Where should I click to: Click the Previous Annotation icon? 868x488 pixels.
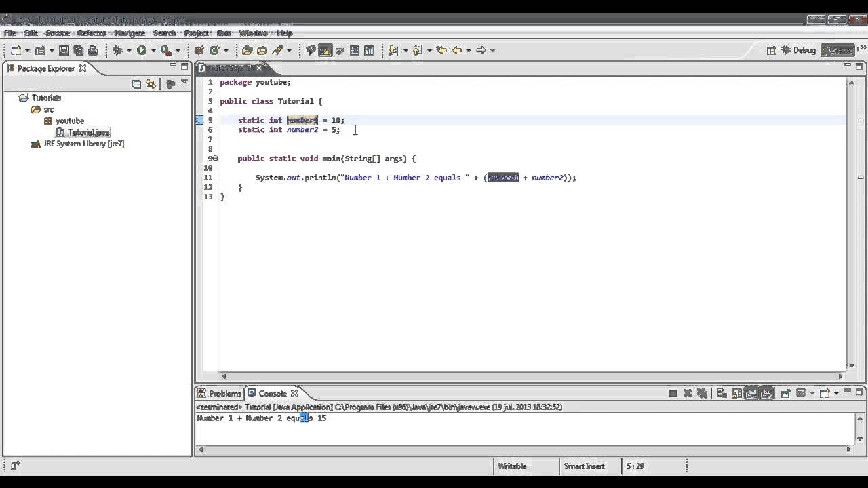[418, 50]
